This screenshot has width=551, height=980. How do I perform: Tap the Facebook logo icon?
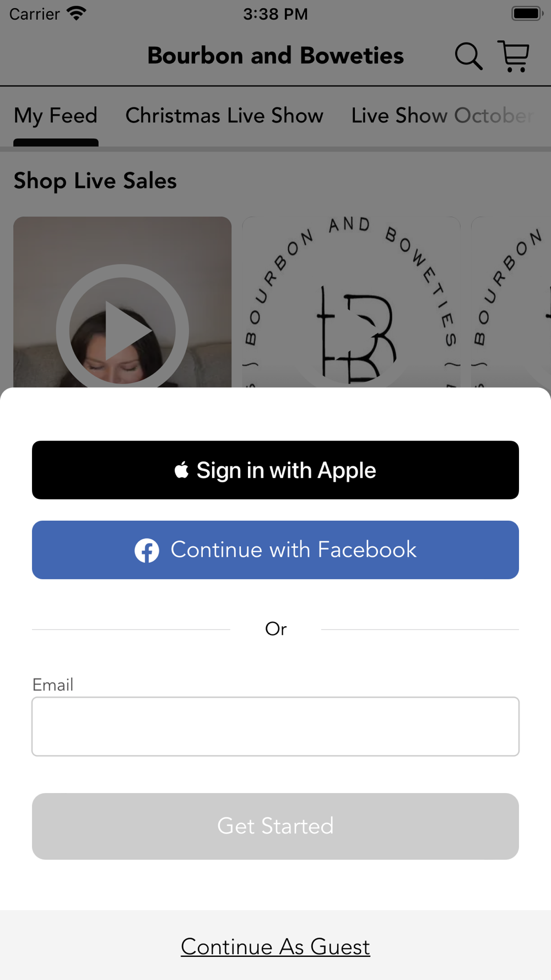147,550
